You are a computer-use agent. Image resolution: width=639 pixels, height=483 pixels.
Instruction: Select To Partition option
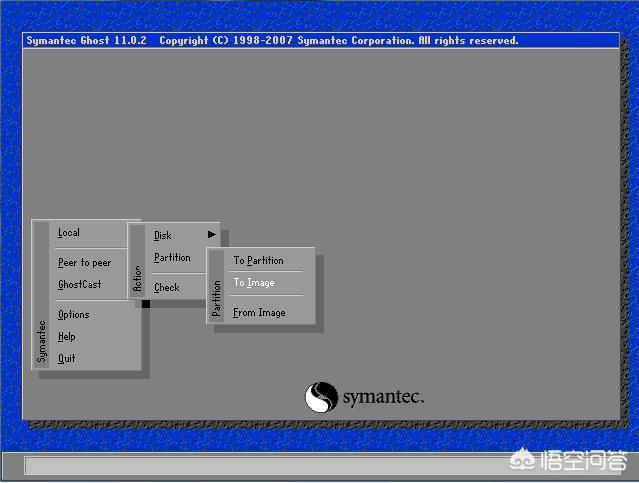(258, 260)
